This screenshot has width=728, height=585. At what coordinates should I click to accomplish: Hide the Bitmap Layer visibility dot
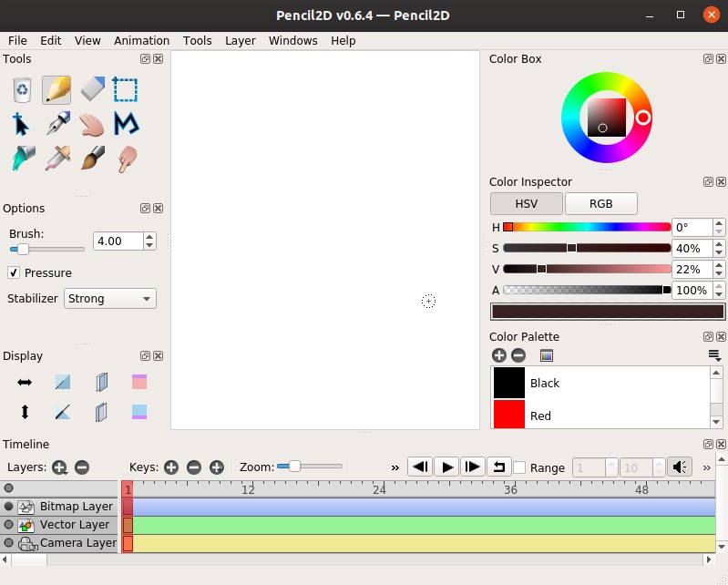coord(9,507)
